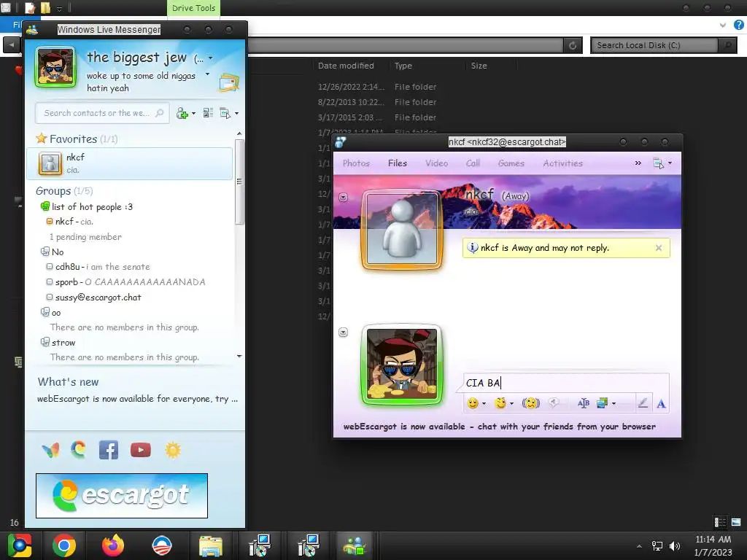Click the Search Local Disk (C:) field
Image resolution: width=747 pixels, height=560 pixels.
click(654, 45)
